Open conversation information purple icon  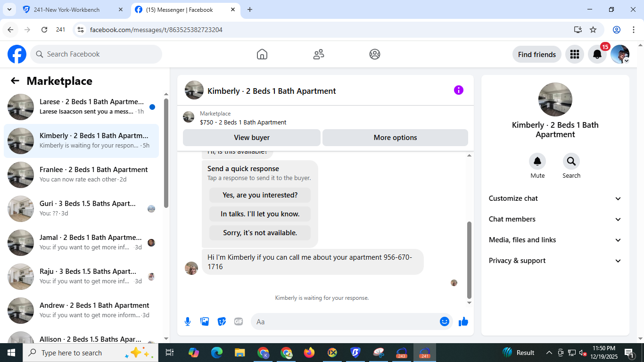(x=459, y=90)
